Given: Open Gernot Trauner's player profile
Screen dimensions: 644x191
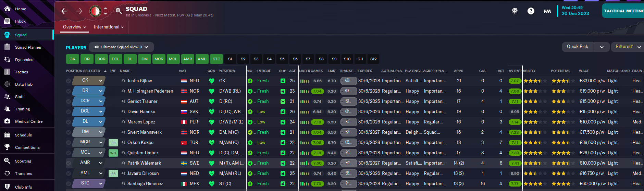Looking at the screenshot, I should pos(143,102).
